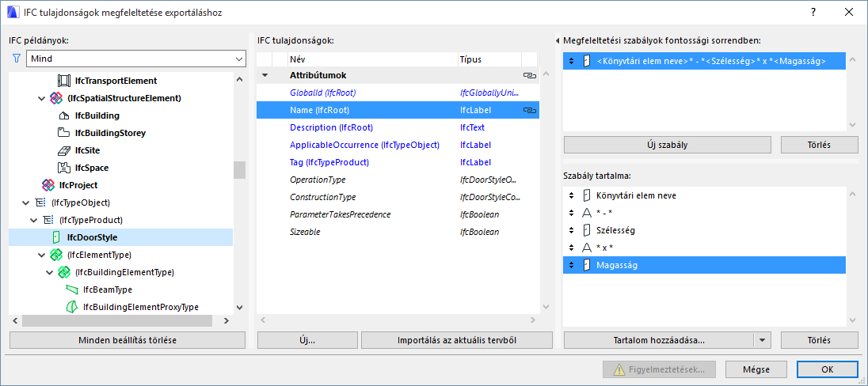Open the Tartalom hozzáadása dropdown arrow
Screen dimensions: 868x386
tap(763, 340)
